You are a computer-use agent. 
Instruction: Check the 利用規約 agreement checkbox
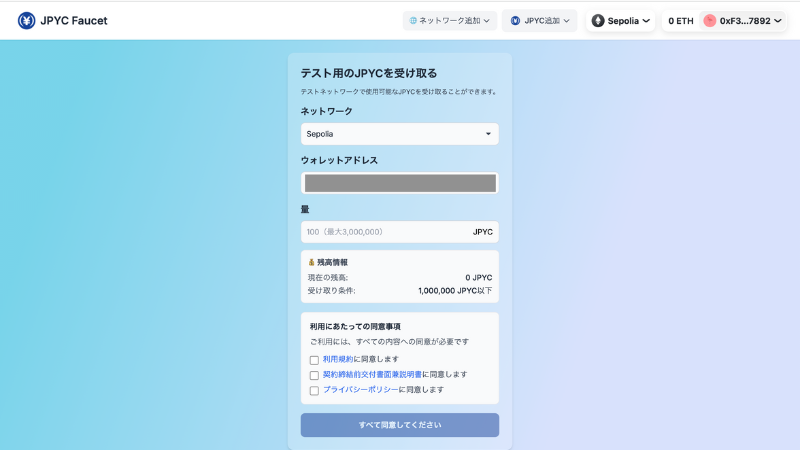[x=314, y=360]
